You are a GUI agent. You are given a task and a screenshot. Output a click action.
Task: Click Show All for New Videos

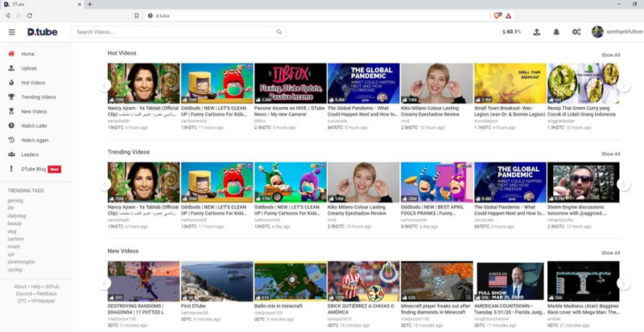[x=610, y=252]
